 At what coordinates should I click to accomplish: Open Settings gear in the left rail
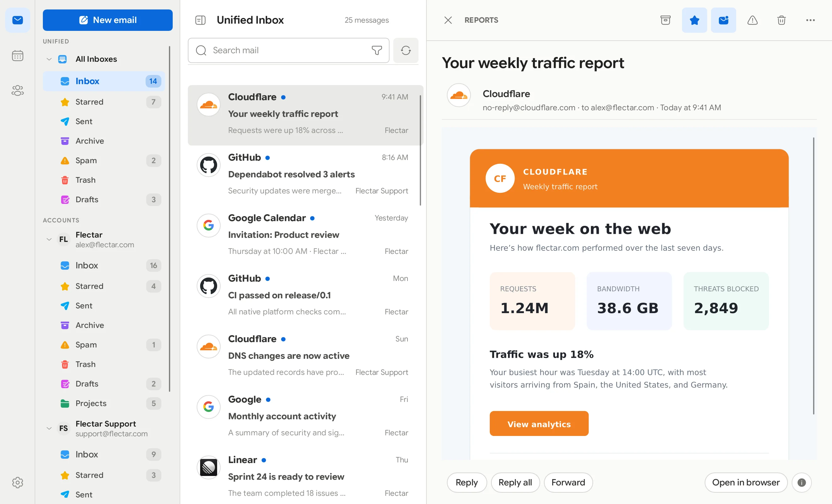(18, 482)
